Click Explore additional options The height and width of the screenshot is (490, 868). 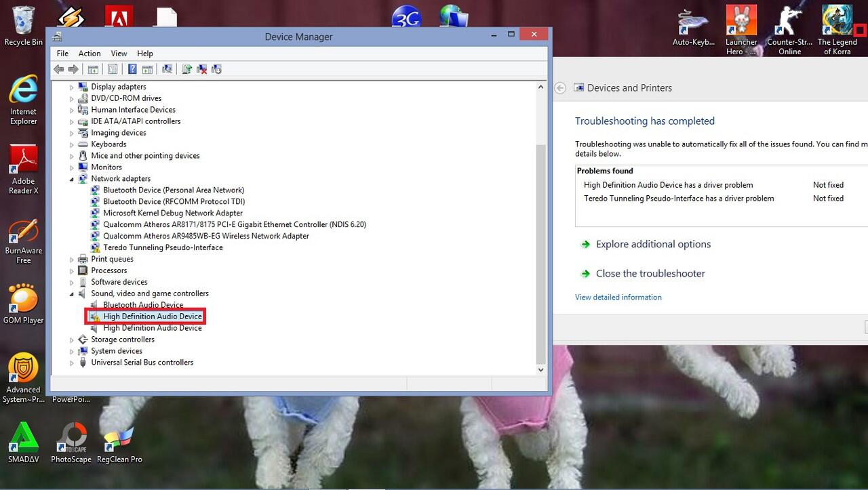[x=653, y=245]
